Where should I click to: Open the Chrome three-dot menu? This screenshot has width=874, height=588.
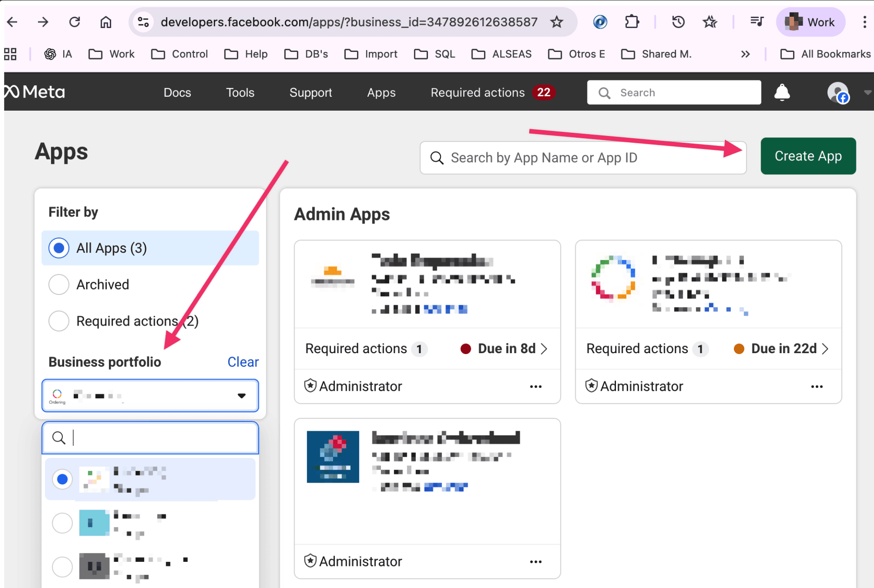(x=864, y=22)
